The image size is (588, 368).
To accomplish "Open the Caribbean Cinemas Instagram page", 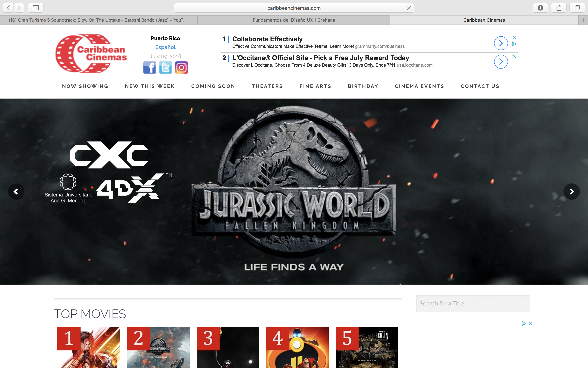I will [x=181, y=67].
